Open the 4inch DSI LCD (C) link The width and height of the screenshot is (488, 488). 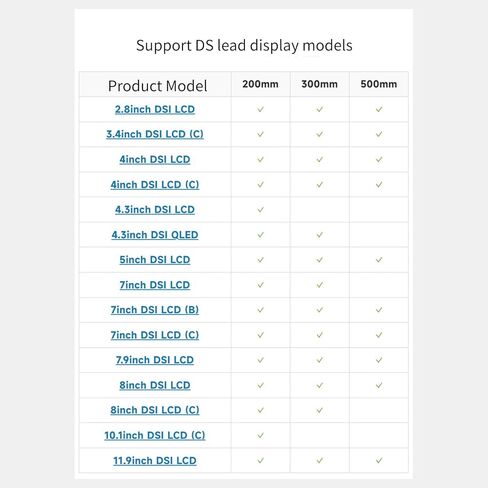[x=155, y=185]
